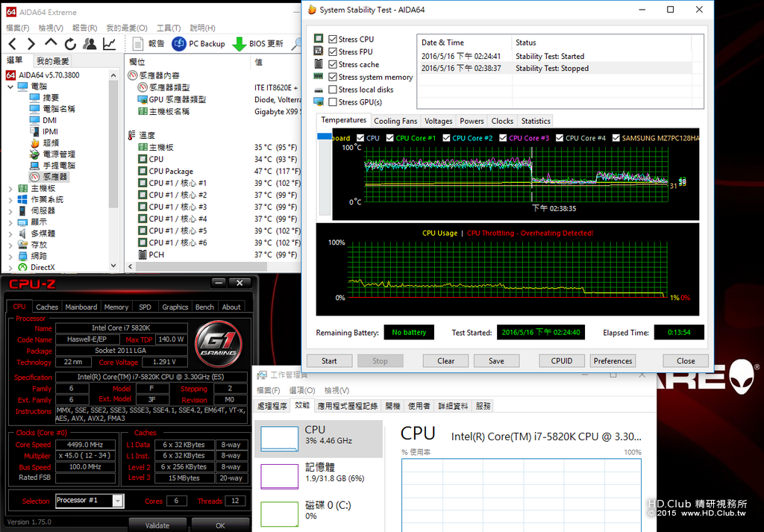Screen dimensions: 764x532
Task: Open the graph chart icon in toolbar
Action: (x=109, y=44)
